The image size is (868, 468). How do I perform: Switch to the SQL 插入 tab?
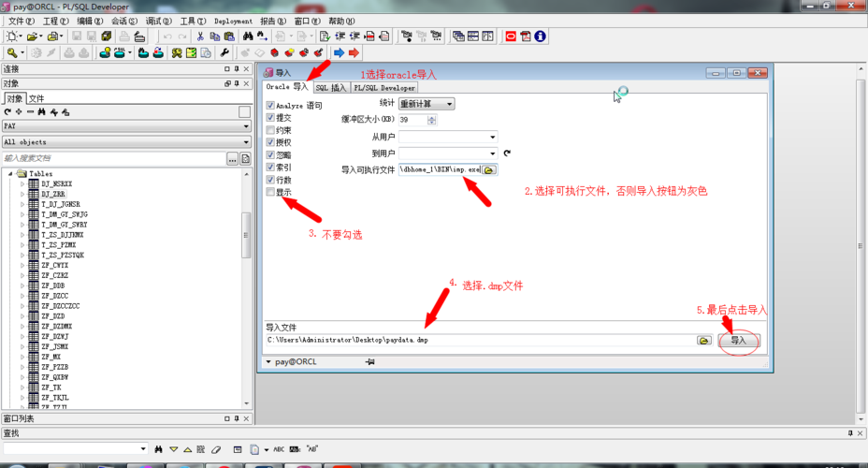pyautogui.click(x=331, y=87)
